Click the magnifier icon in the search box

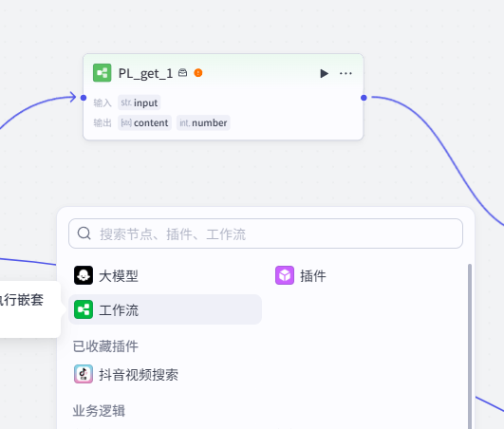(x=84, y=233)
